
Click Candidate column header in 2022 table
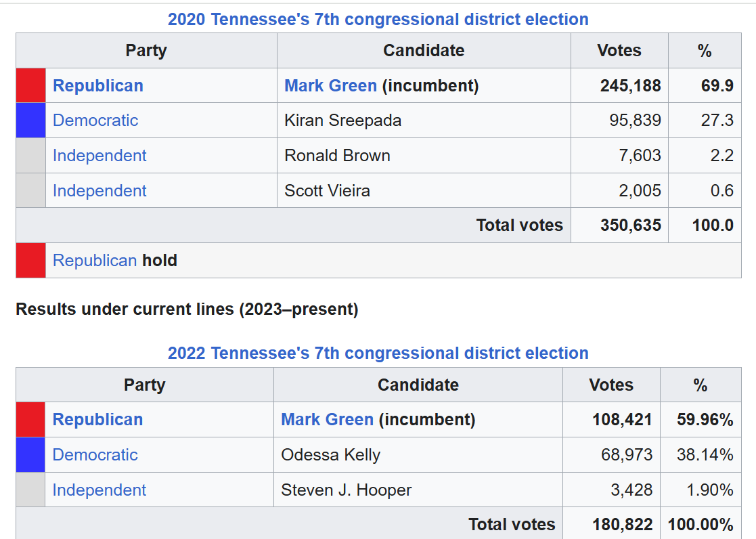coord(418,385)
